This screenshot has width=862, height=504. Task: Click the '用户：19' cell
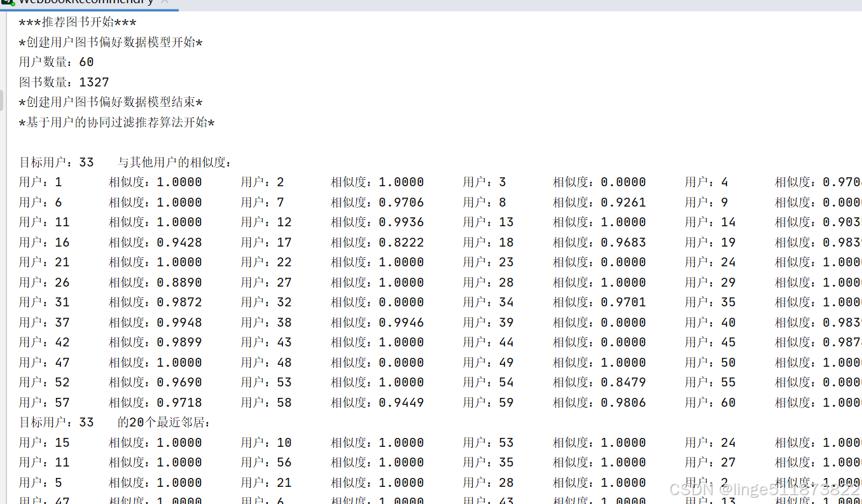710,243
